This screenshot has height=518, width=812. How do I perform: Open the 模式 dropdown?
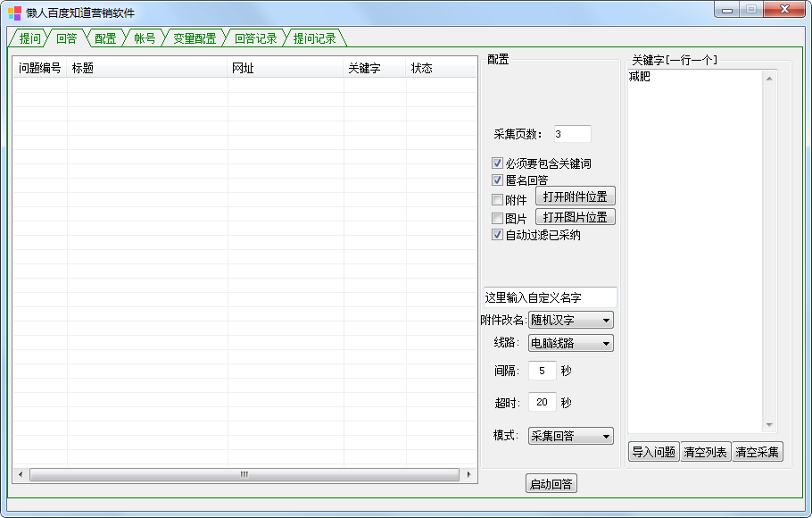coord(571,436)
